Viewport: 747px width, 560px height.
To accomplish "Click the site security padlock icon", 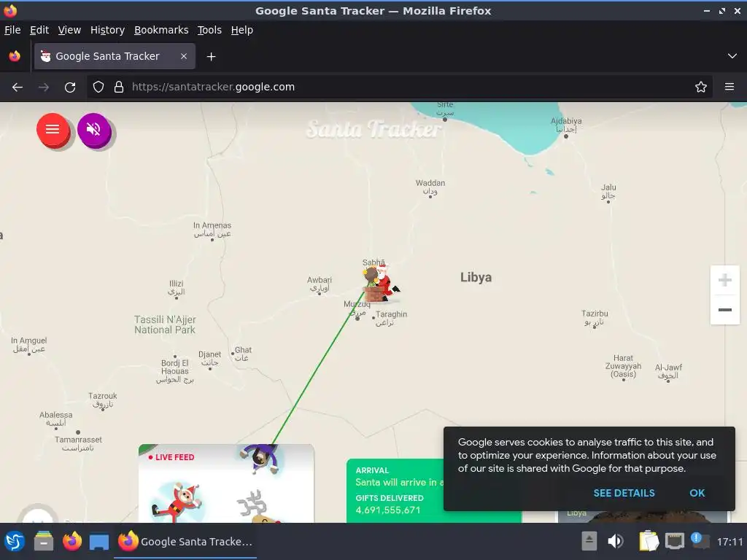I will (x=119, y=87).
